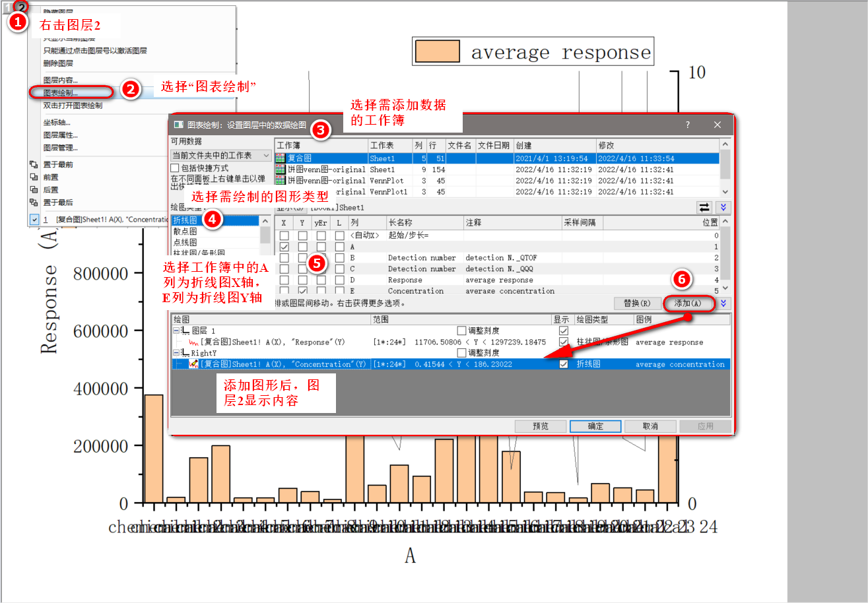Screen dimensions: 868x603
Task: Select the layer 2 icon in graph corner
Action: click(x=21, y=7)
